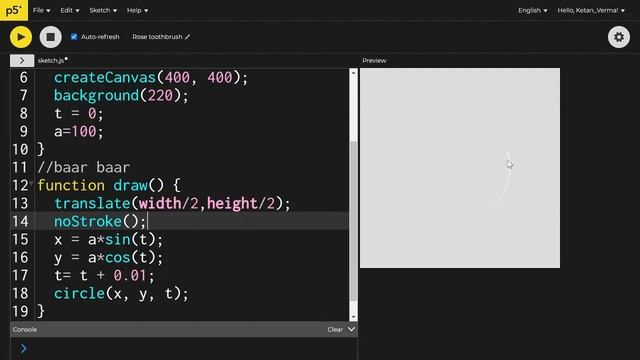The image size is (640, 360).
Task: Open the English language dropdown
Action: click(533, 10)
